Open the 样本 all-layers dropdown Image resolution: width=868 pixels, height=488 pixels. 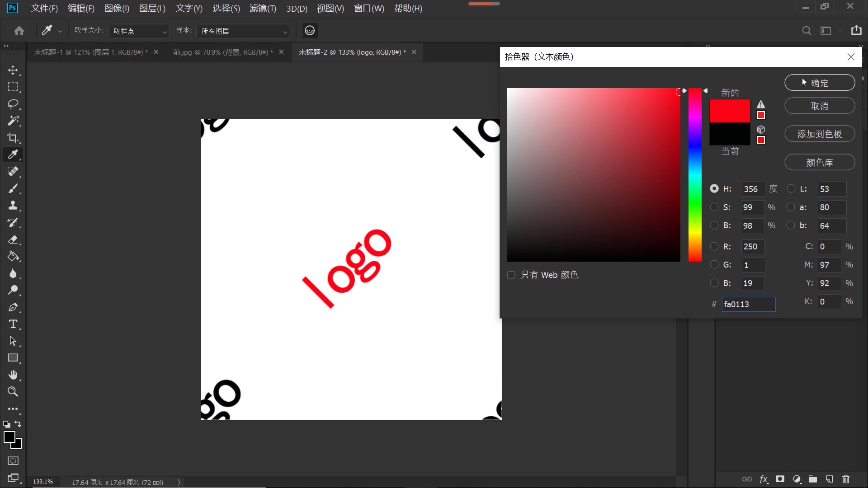click(243, 32)
